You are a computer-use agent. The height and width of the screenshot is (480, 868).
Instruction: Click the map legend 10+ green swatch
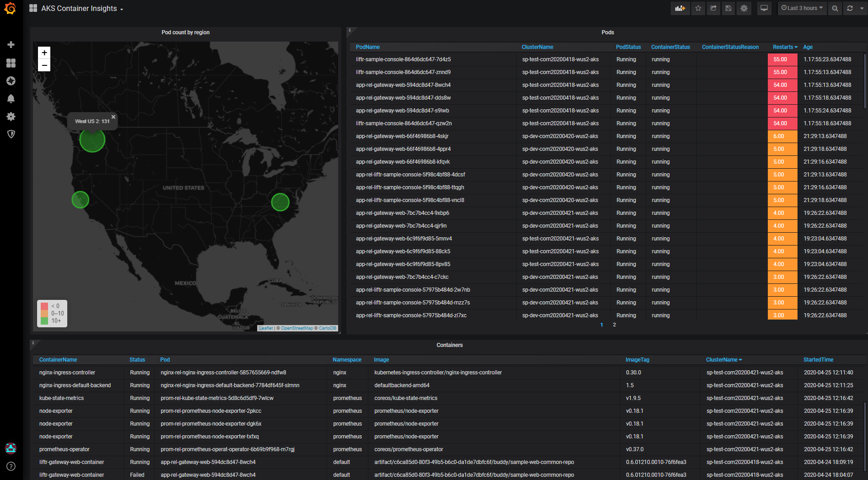pyautogui.click(x=44, y=321)
